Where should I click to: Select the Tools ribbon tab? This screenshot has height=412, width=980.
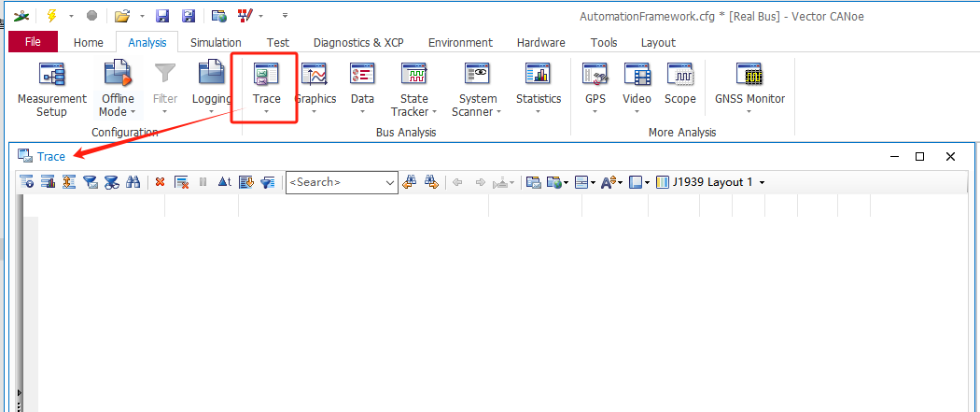(x=604, y=43)
